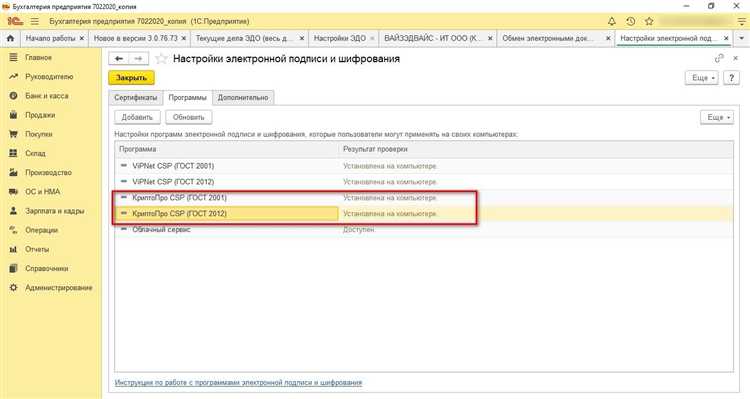Viewport: 750px width, 399px height.
Task: Navigate forward with right arrow button
Action: [138, 58]
